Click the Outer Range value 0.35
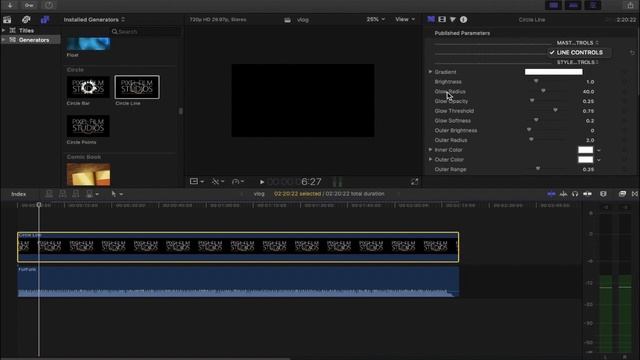The image size is (640, 360). (588, 169)
